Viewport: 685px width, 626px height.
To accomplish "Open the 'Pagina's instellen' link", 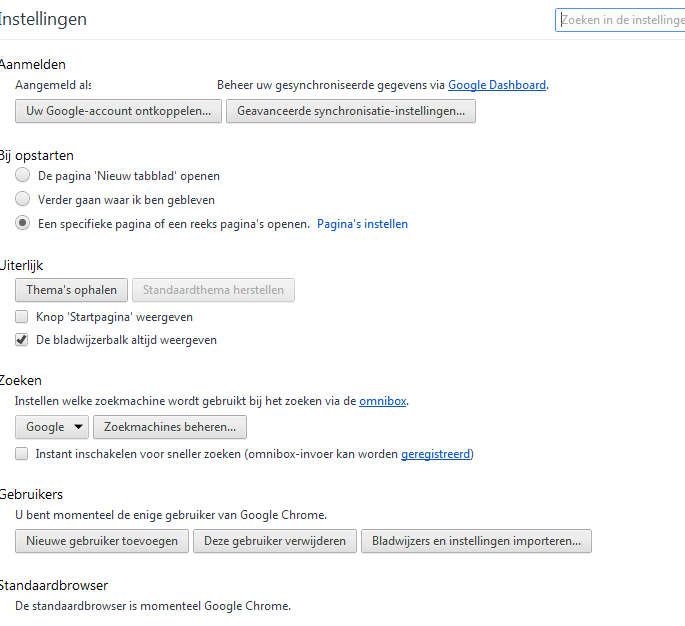I will (363, 224).
